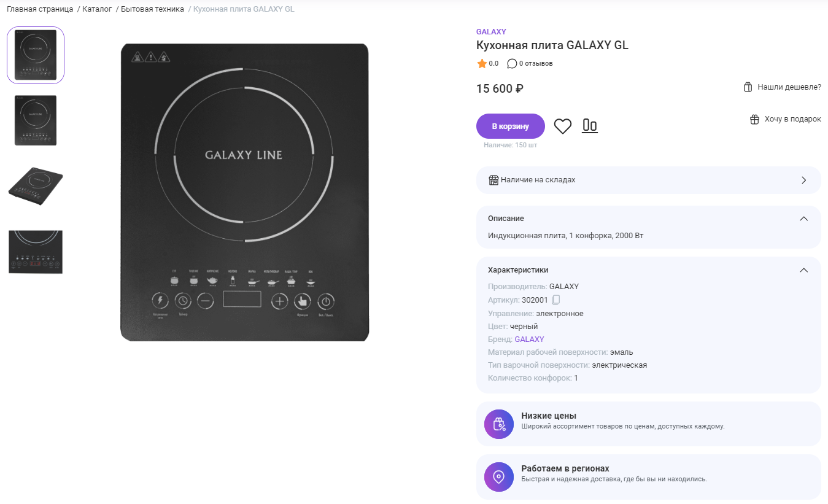
Task: Add product to cart with В корзину
Action: coord(511,126)
